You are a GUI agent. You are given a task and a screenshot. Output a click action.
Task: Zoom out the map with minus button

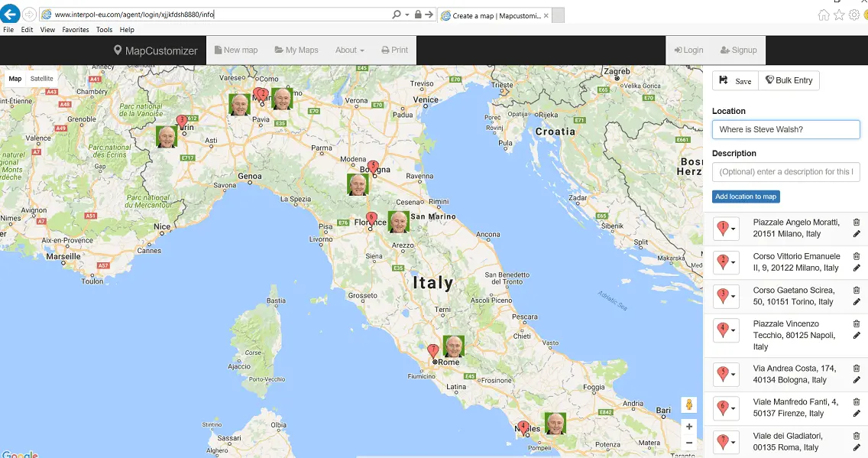click(688, 443)
